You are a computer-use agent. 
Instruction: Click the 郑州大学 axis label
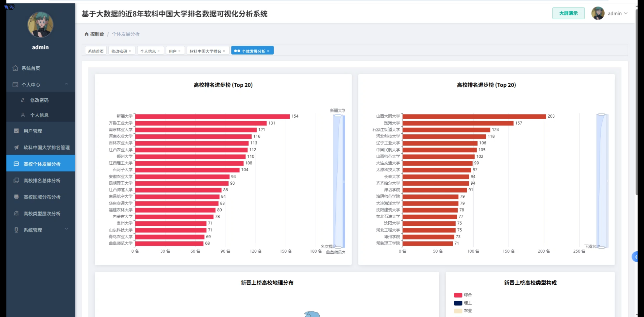tap(125, 156)
